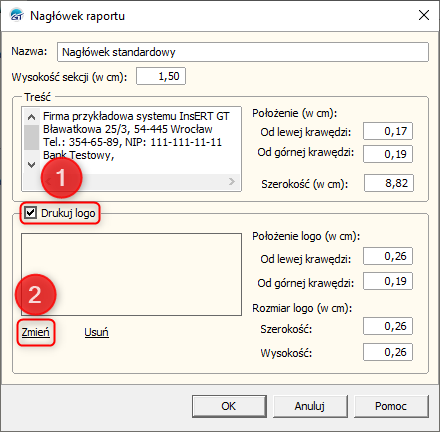Cancel with the Anuluj button

click(310, 406)
